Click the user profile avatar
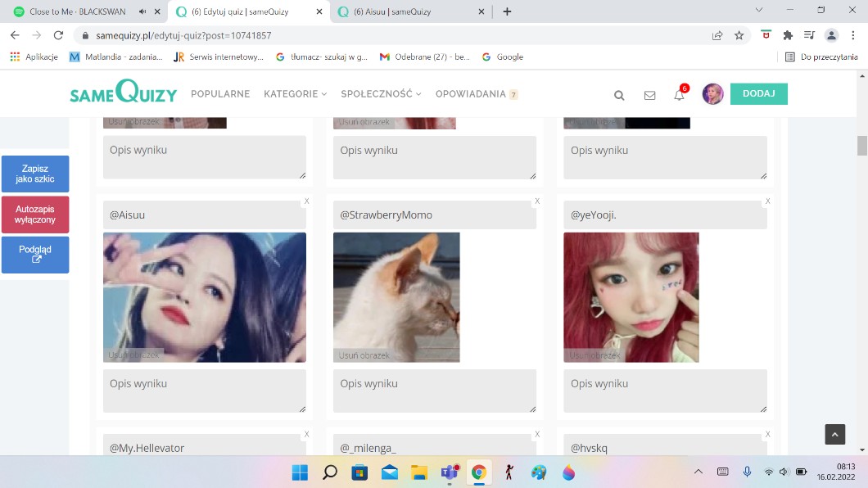 click(x=712, y=94)
